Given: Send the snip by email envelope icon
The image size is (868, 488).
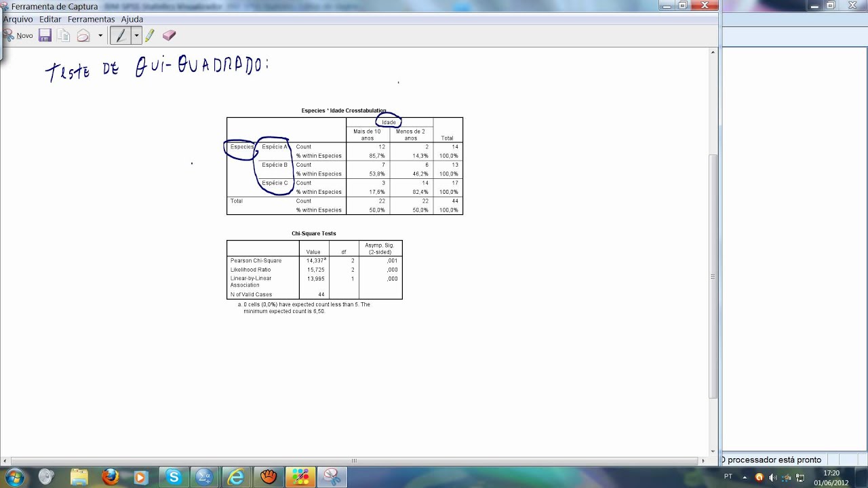Looking at the screenshot, I should pos(83,35).
